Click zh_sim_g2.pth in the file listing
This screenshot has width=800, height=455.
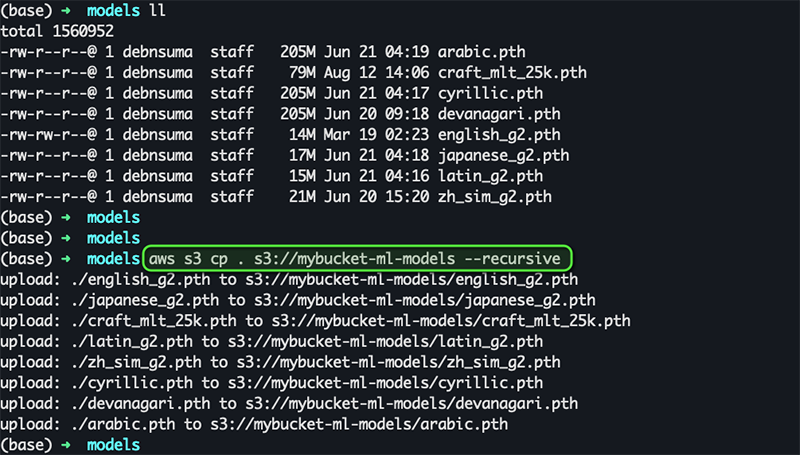point(495,197)
